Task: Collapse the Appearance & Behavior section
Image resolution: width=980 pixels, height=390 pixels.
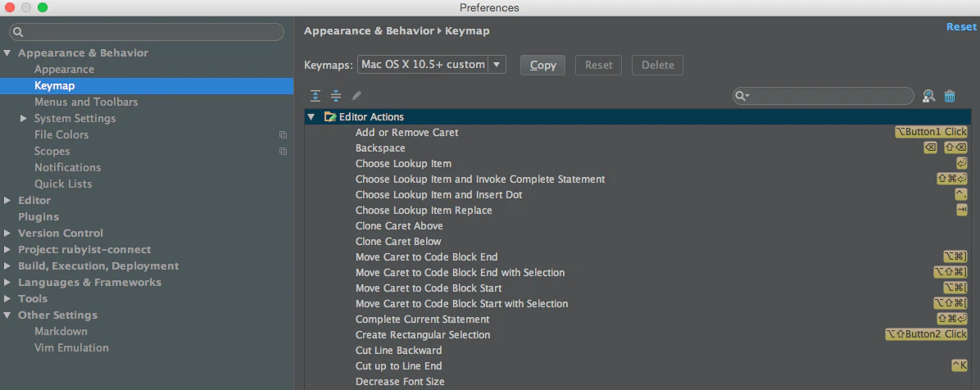Action: (7, 53)
